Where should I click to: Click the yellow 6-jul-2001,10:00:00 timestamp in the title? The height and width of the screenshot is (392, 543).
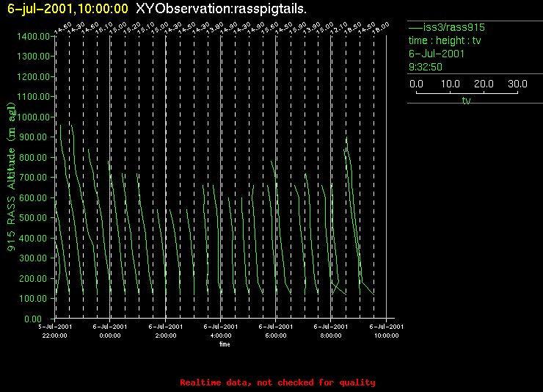pos(68,9)
